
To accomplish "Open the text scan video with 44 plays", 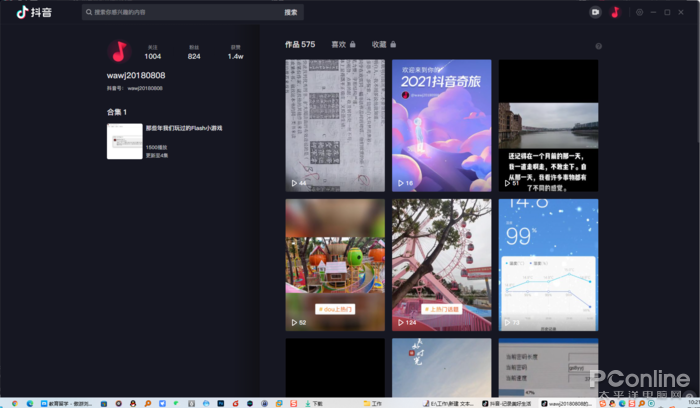I will click(x=335, y=125).
